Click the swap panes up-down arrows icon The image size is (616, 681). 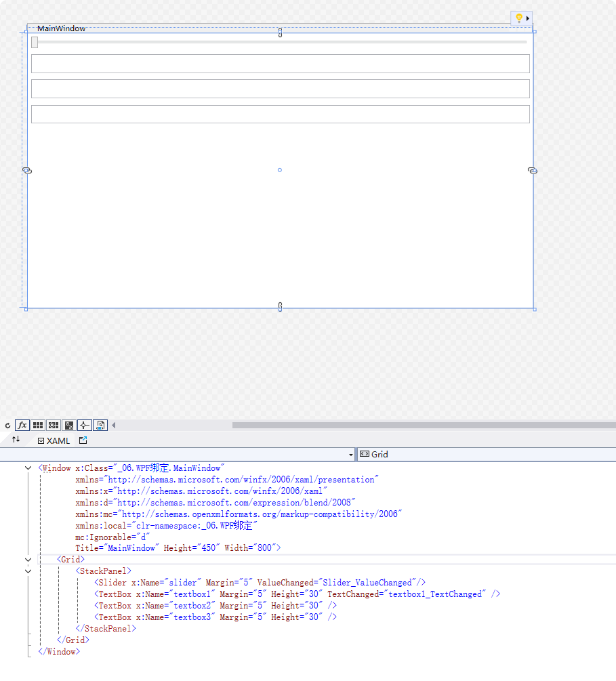coord(16,440)
